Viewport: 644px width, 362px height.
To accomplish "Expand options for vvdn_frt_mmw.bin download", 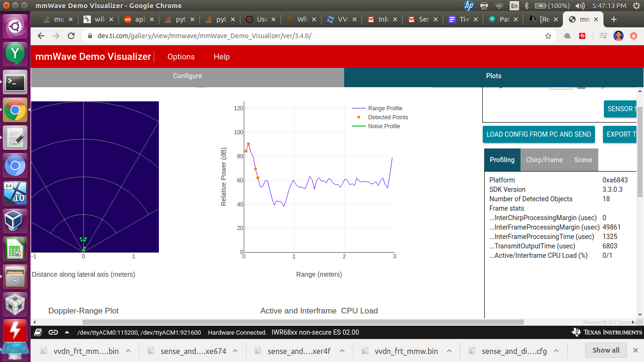I will click(x=449, y=351).
